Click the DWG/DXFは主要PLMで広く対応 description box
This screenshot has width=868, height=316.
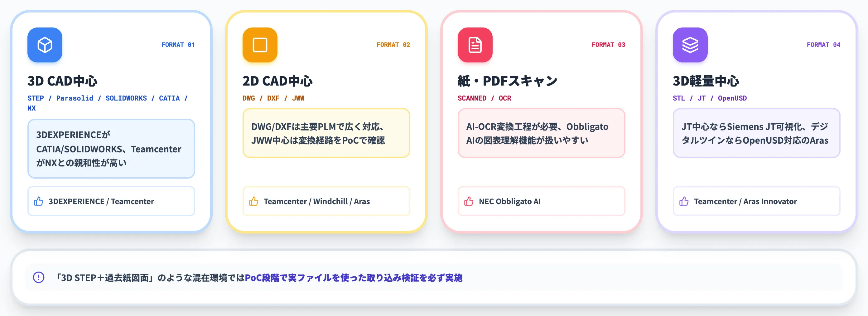[326, 133]
